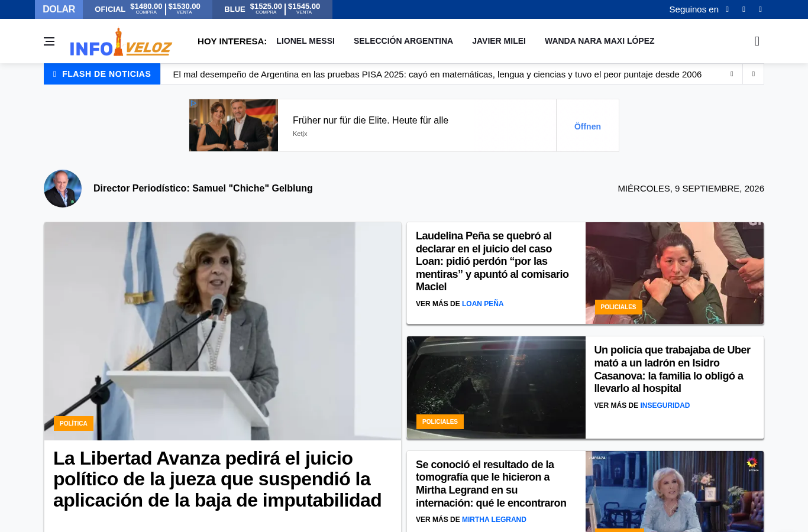808x532 pixels.
Task: Click the Öffnen ad button
Action: point(587,126)
